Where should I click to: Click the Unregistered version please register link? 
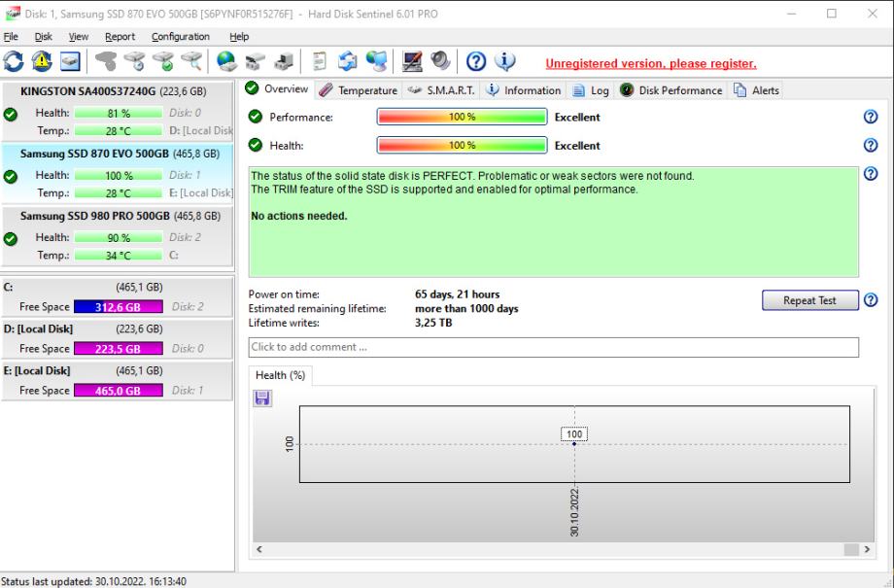651,64
